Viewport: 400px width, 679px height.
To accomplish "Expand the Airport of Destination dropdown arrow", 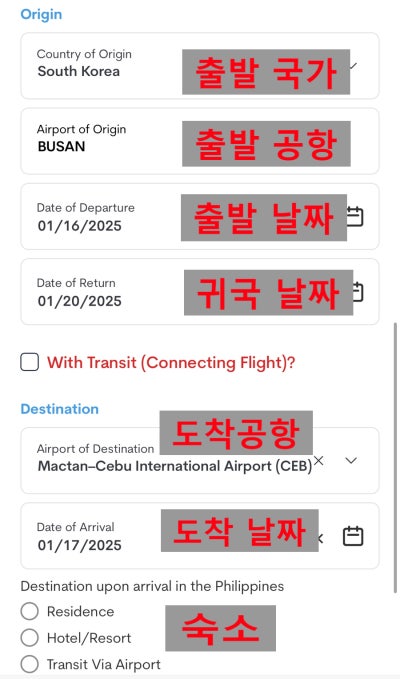I will 352,460.
